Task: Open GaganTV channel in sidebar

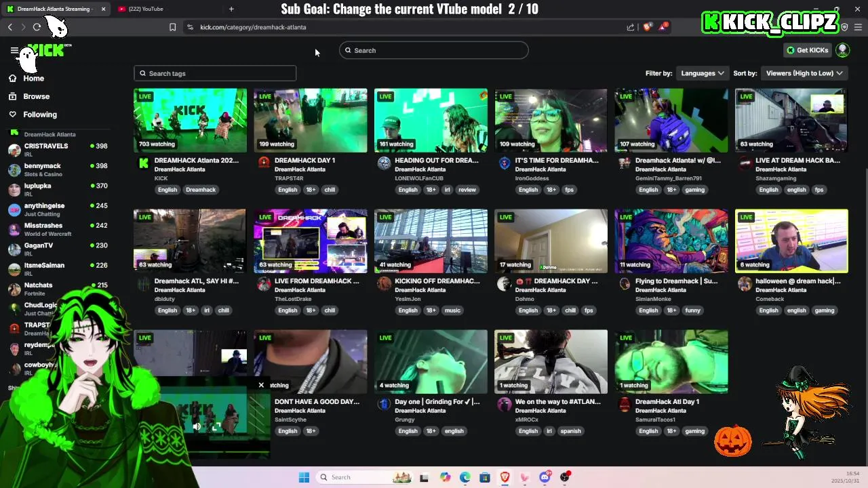Action: tap(58, 249)
